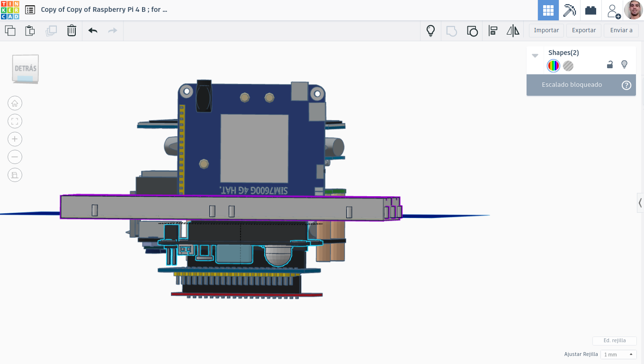Click the Group shapes icon
This screenshot has height=364, width=644.
coord(451,31)
